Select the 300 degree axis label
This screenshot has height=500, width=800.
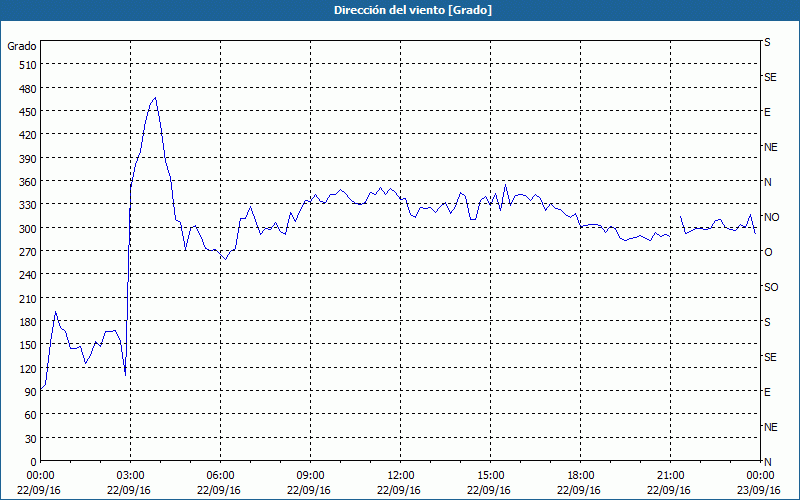pos(28,229)
